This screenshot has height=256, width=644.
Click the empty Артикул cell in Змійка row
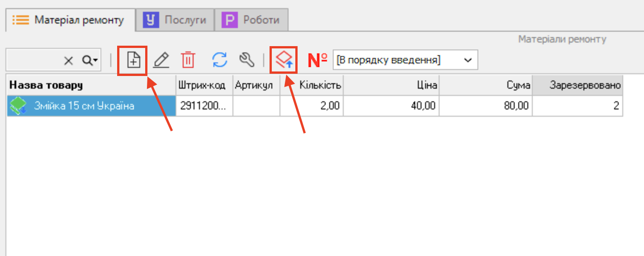[256, 106]
